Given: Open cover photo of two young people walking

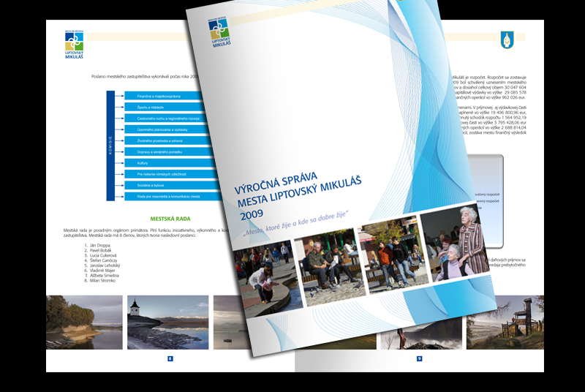Looking at the screenshot, I should coord(393,254).
